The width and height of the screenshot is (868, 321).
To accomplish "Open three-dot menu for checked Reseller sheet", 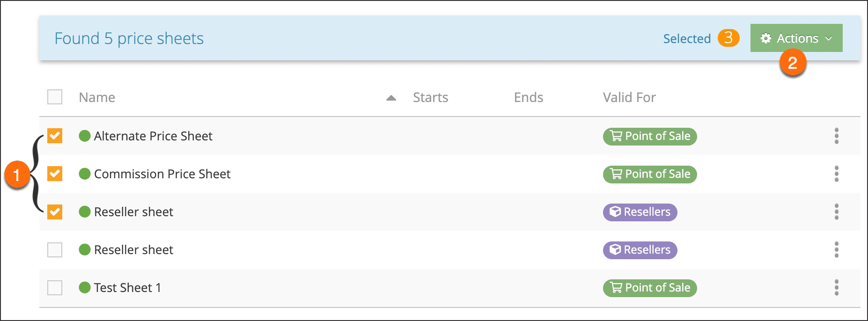I will [x=836, y=212].
